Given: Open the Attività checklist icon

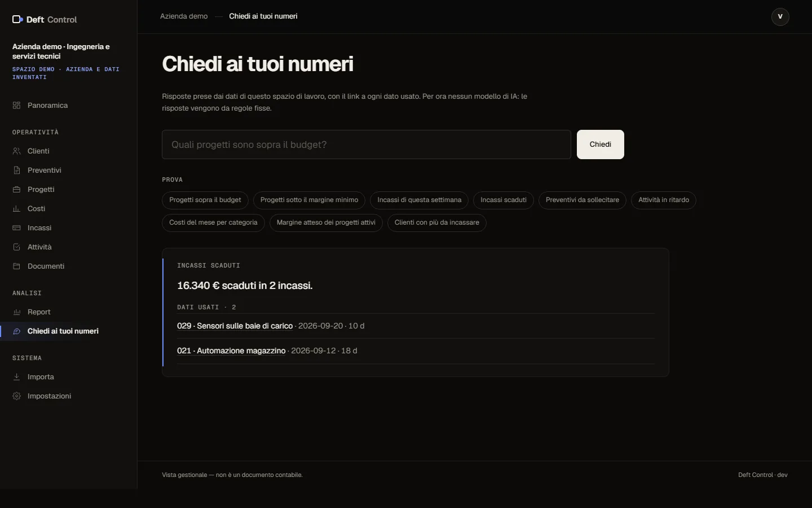Looking at the screenshot, I should pos(17,247).
